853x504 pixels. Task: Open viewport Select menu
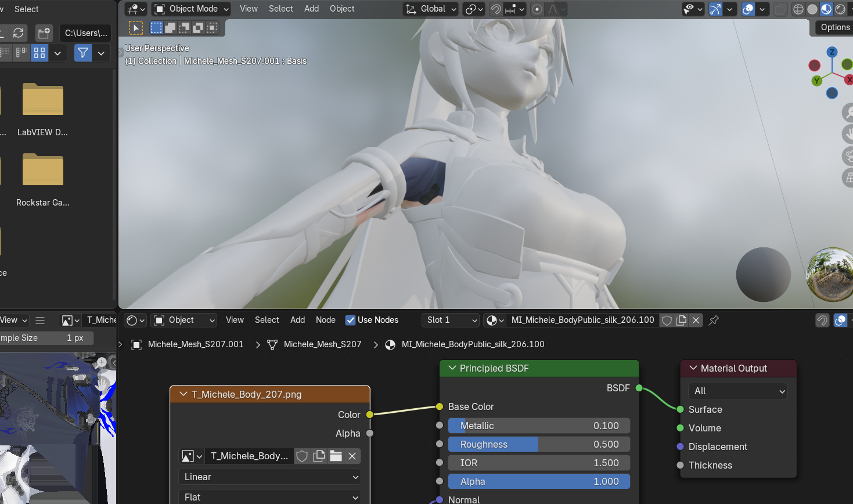(281, 9)
